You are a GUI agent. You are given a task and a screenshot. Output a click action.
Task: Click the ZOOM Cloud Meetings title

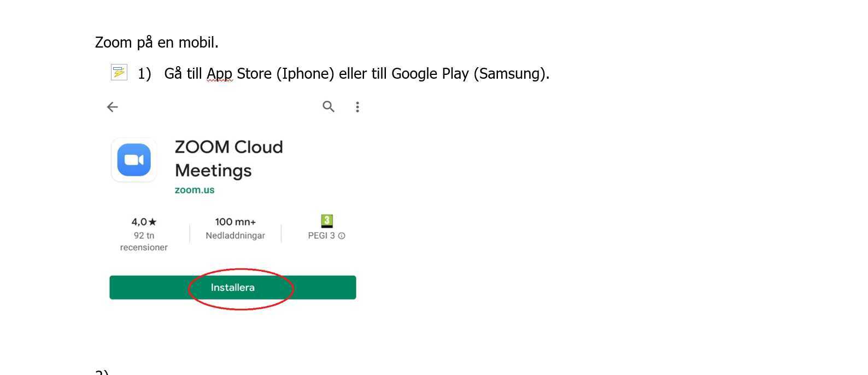228,159
